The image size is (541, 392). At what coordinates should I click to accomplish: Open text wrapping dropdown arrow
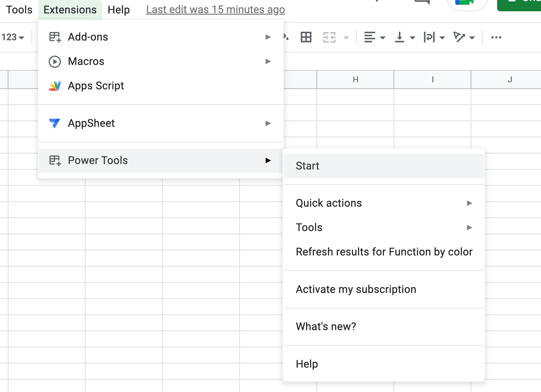pyautogui.click(x=442, y=38)
